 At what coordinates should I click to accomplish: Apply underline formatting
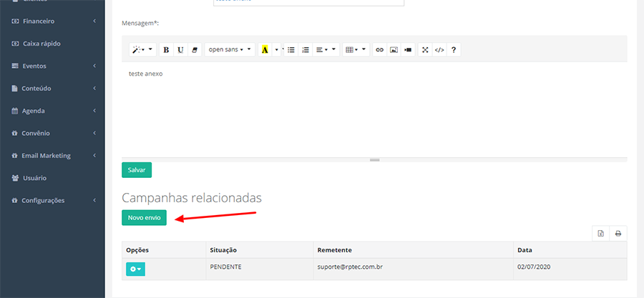(180, 50)
